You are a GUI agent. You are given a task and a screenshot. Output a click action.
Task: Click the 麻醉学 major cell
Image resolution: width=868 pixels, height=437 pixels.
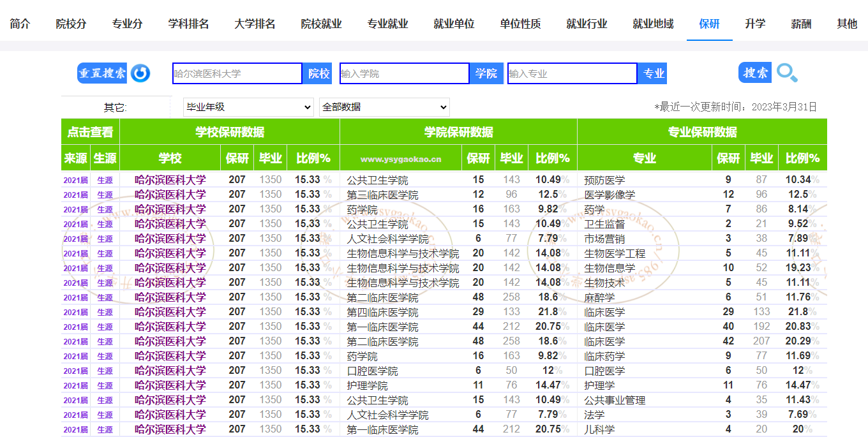click(x=600, y=298)
